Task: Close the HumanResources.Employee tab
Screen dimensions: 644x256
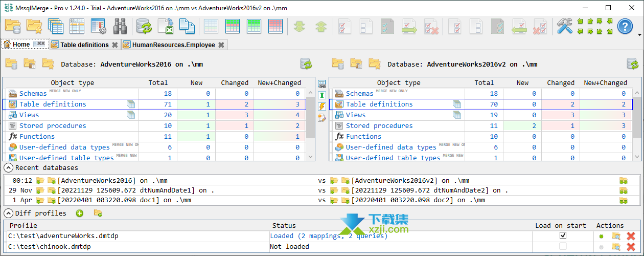Action: click(x=221, y=45)
